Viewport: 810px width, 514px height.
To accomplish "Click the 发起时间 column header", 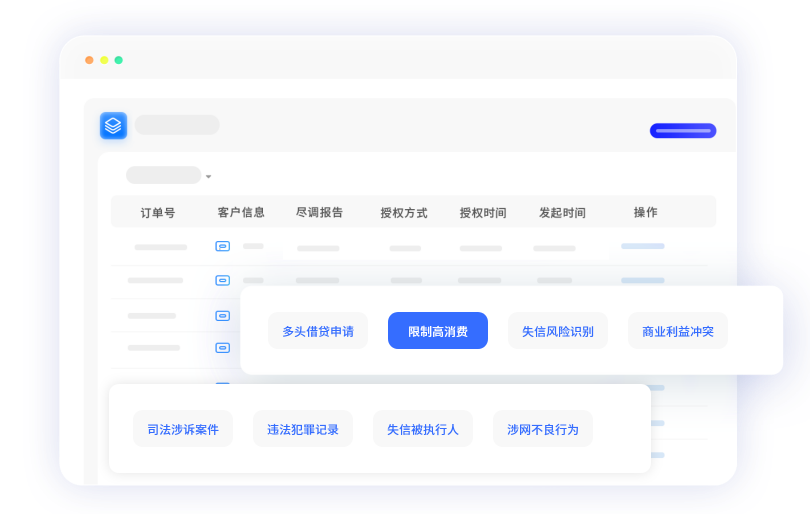I will coord(562,213).
